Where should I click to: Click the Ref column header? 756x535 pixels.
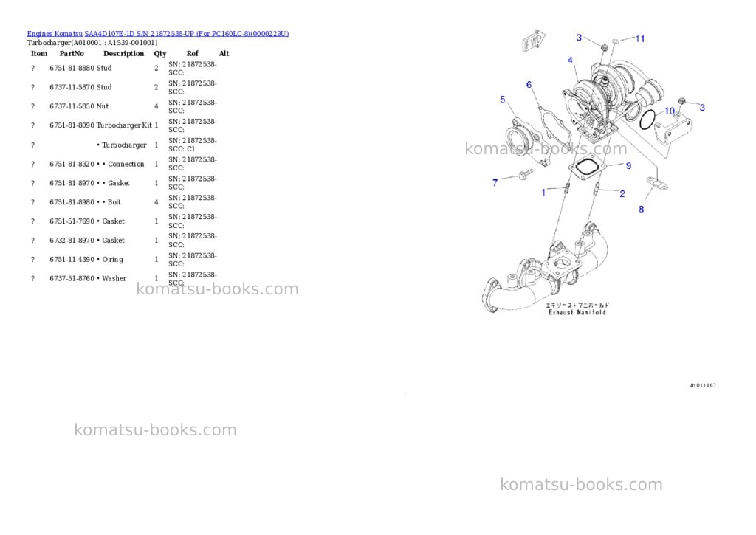coord(193,53)
